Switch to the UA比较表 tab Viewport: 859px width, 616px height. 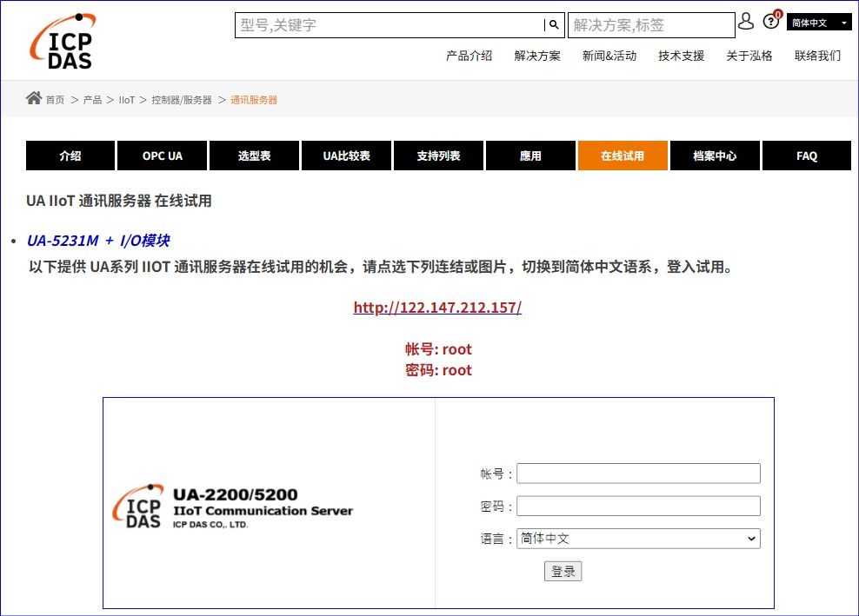click(x=347, y=156)
